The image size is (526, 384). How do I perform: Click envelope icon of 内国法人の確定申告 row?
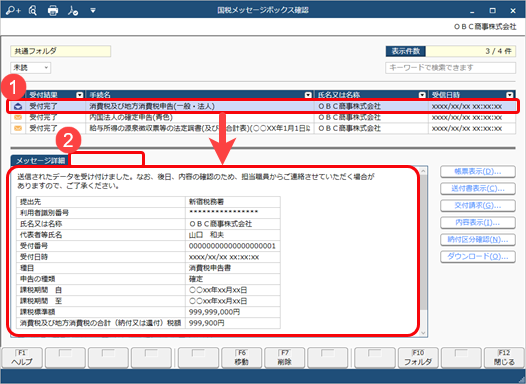tap(18, 117)
